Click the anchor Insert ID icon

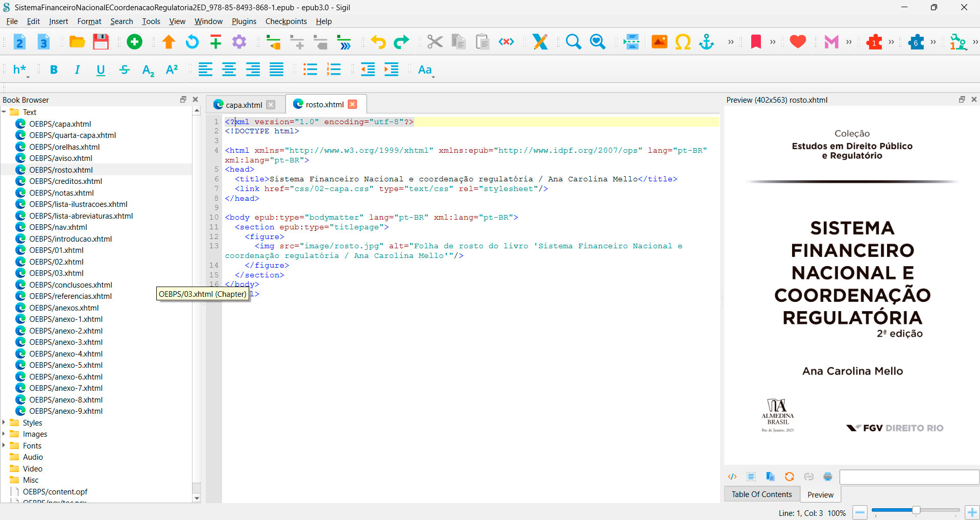(706, 42)
